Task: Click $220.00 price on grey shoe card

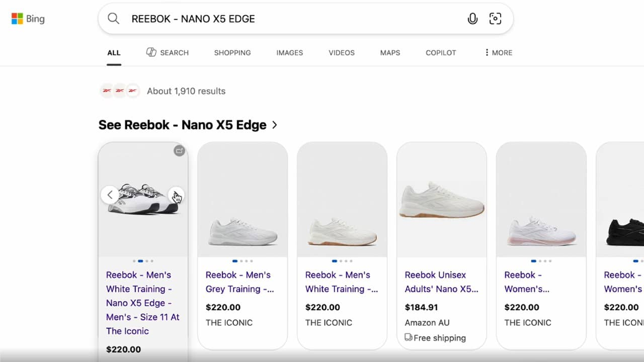Action: pyautogui.click(x=223, y=307)
